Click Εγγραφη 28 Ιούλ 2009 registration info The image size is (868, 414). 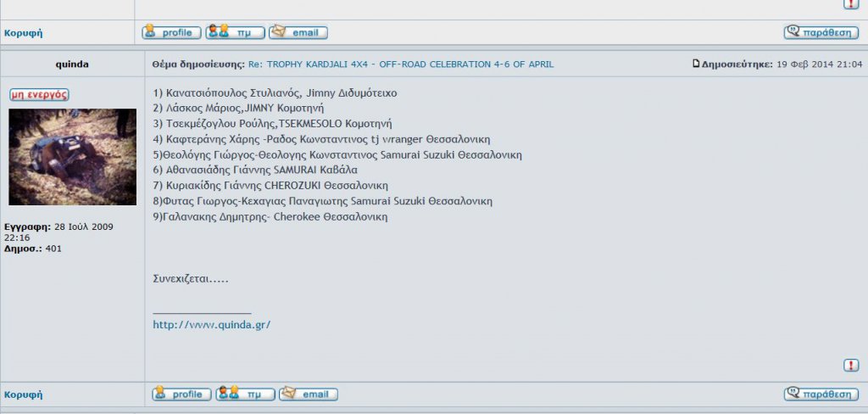pyautogui.click(x=58, y=232)
